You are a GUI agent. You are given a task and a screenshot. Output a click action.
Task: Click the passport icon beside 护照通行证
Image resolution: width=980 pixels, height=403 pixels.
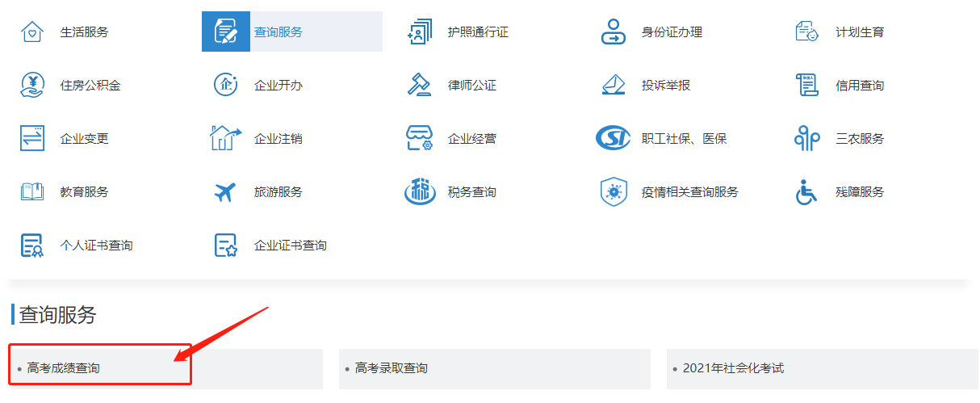point(420,32)
